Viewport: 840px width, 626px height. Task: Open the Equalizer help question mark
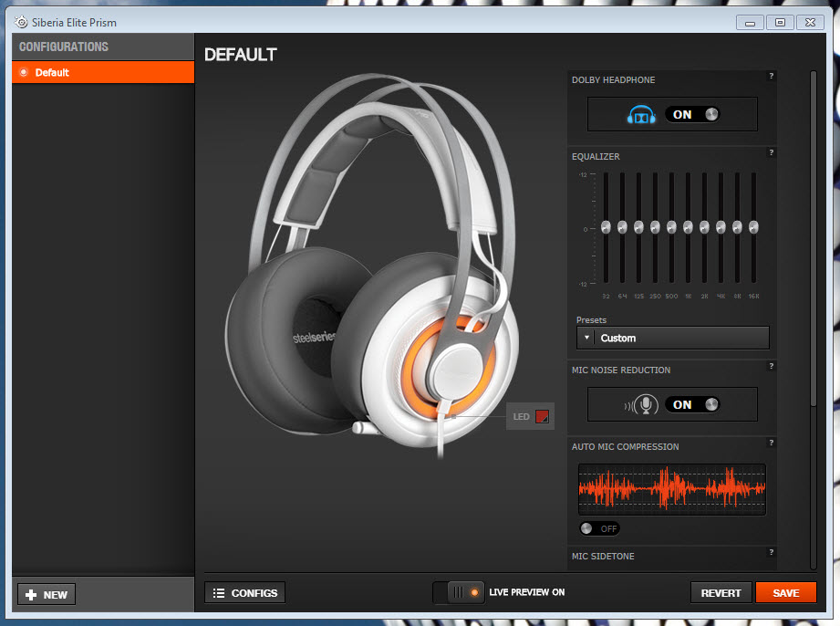[x=771, y=152]
